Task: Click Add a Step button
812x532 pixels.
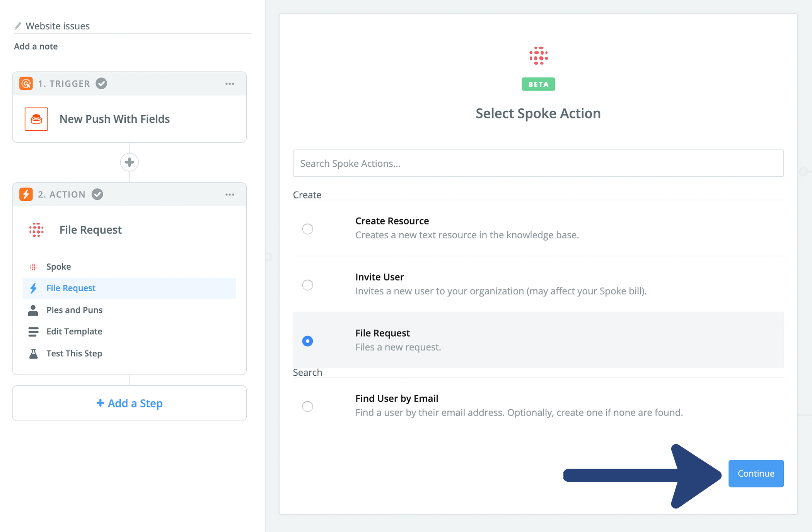Action: tap(130, 403)
